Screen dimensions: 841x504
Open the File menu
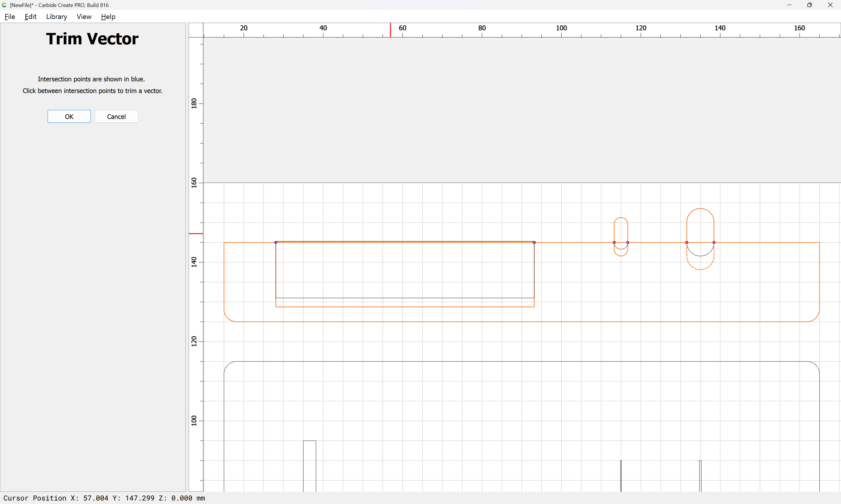10,17
